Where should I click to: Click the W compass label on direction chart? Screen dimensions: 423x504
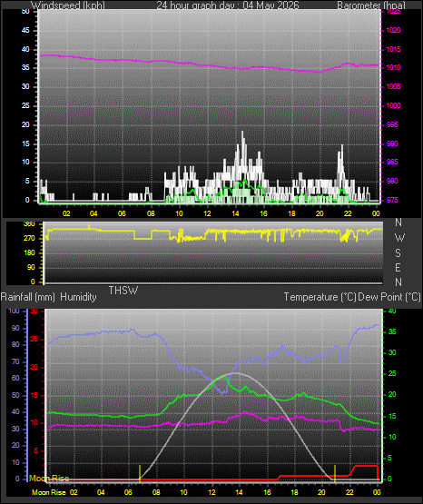point(399,238)
